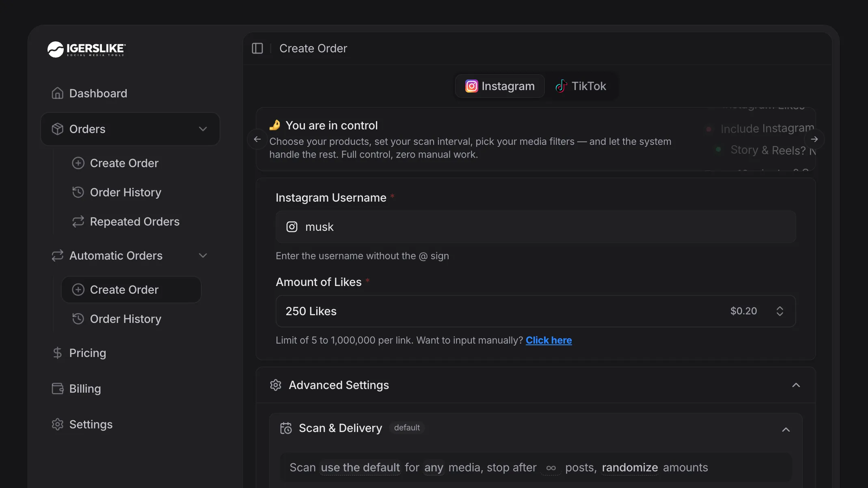Click the Instagram logo icon in tab

tap(471, 86)
